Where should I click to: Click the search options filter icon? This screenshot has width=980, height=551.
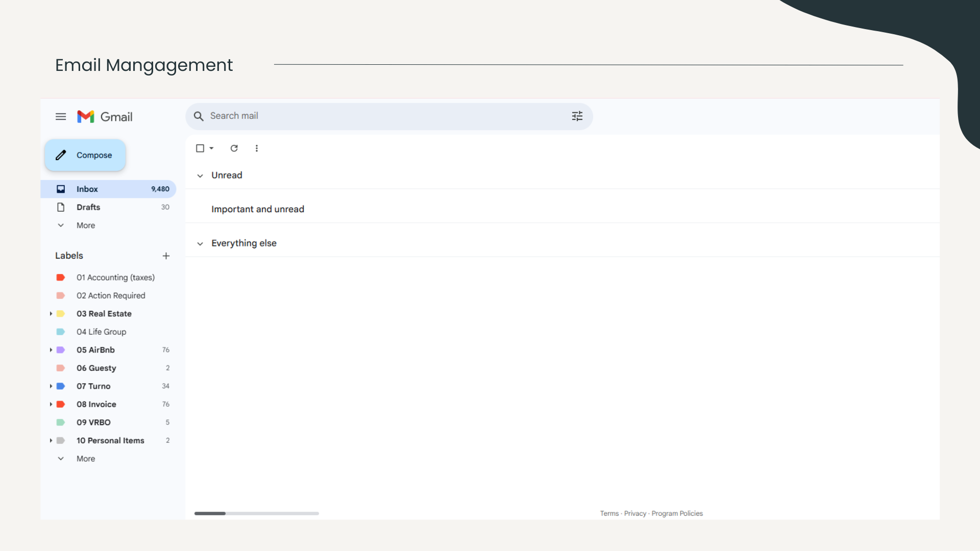tap(577, 116)
